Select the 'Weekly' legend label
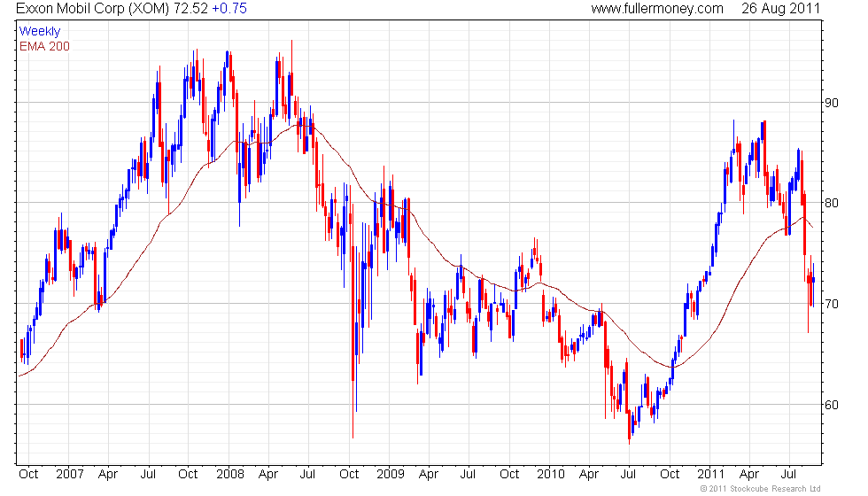868x496 pixels. [x=39, y=32]
